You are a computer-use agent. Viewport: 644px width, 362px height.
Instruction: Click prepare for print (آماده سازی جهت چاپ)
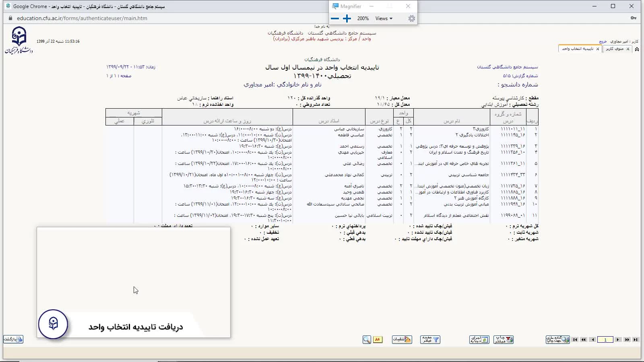[557, 340]
